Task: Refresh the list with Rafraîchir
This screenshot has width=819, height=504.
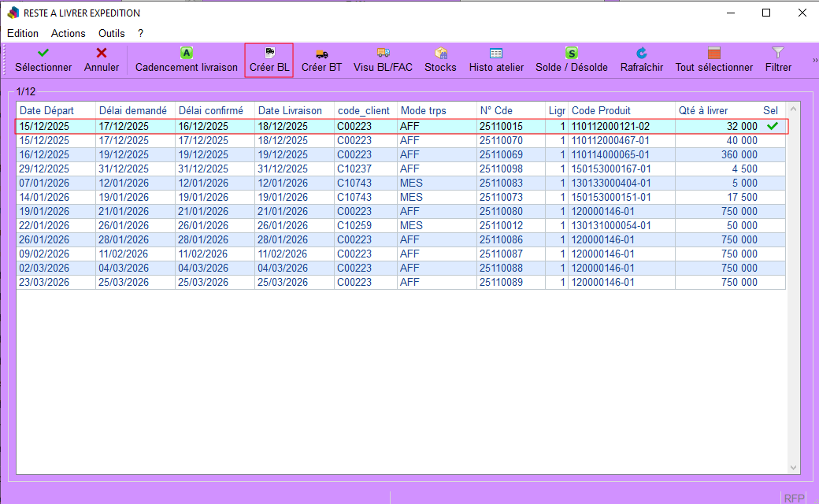Action: point(641,54)
